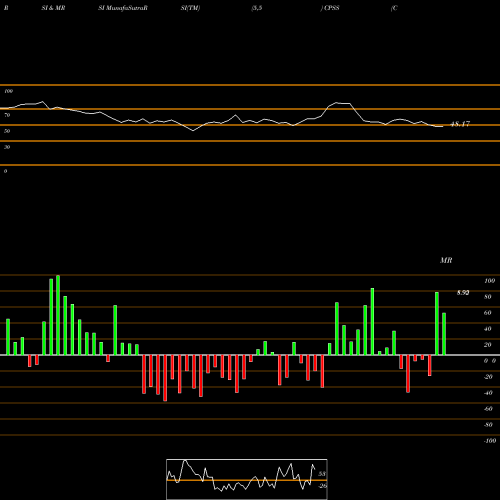
Task: Click the '70' level label on RSI axis
Action: [7, 115]
